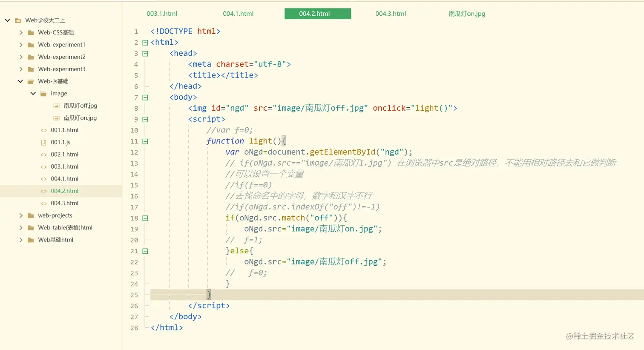The width and height of the screenshot is (644, 350).
Task: Collapse the Web学校大二上 root folder chevron
Action: coord(8,20)
